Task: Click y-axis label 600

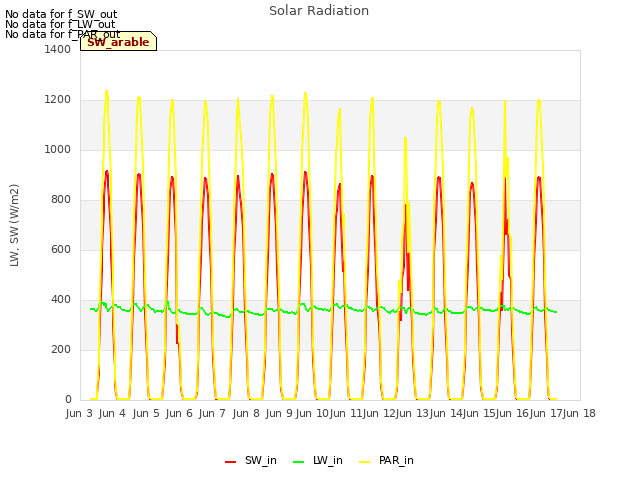Action: click(x=61, y=249)
